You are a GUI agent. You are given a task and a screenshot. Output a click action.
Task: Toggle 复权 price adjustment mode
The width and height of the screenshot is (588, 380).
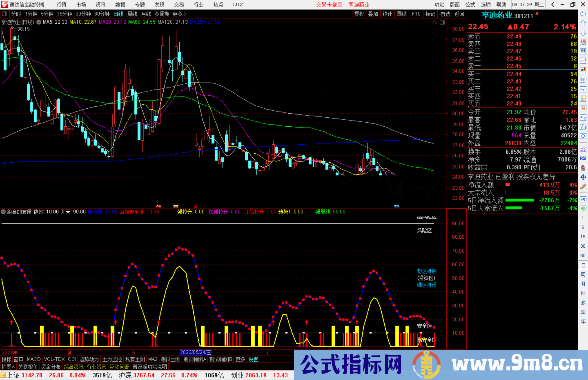[359, 14]
